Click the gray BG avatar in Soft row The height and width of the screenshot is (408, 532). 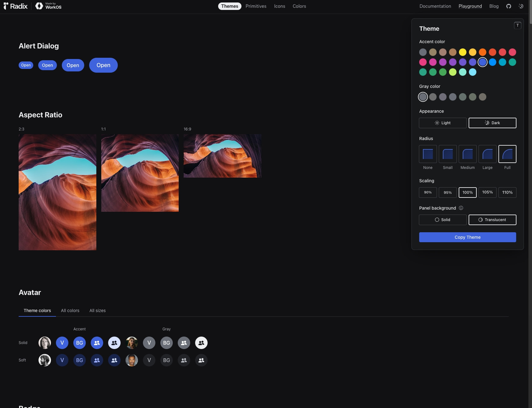167,360
